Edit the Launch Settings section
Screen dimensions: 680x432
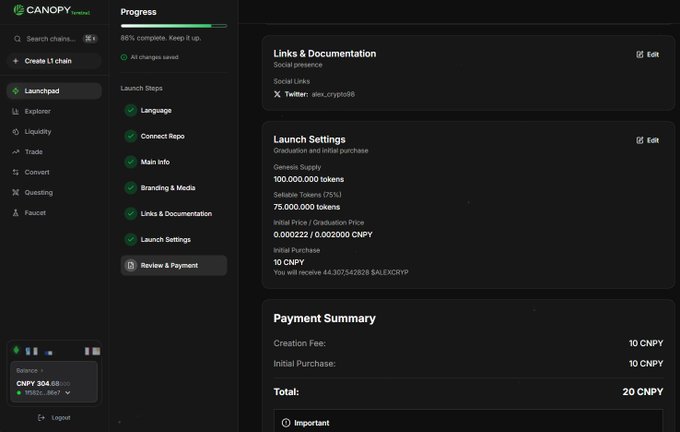[x=647, y=140]
